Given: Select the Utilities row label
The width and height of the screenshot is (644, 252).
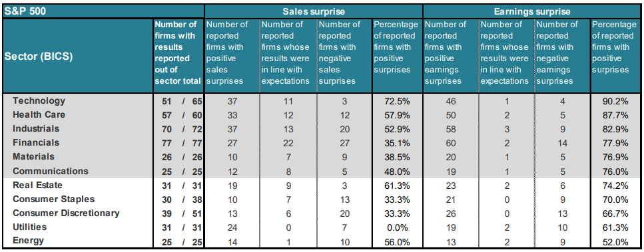Looking at the screenshot, I should pyautogui.click(x=29, y=227).
